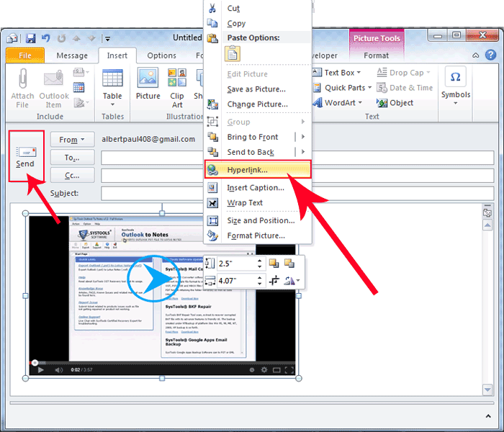Click the Cc... button

pos(72,176)
